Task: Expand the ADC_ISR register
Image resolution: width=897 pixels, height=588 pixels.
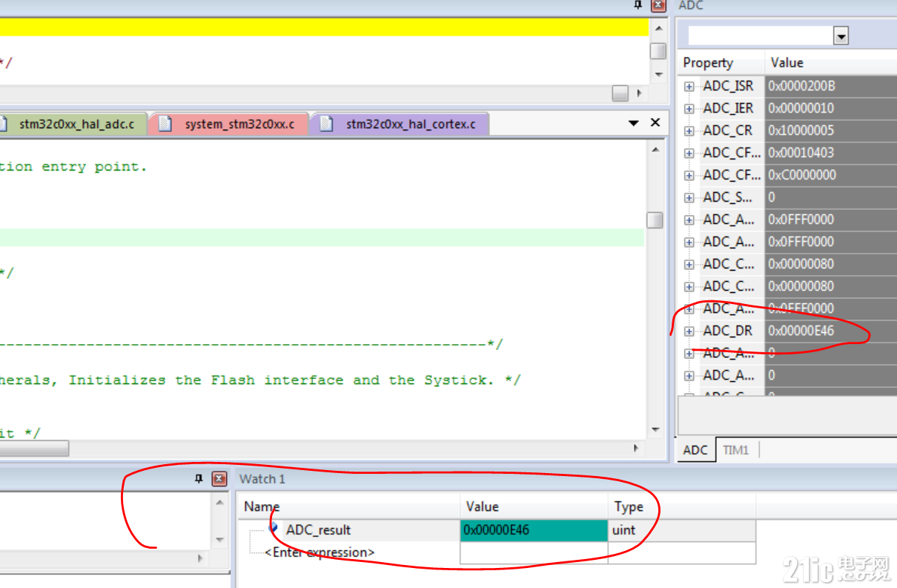Action: (x=689, y=86)
